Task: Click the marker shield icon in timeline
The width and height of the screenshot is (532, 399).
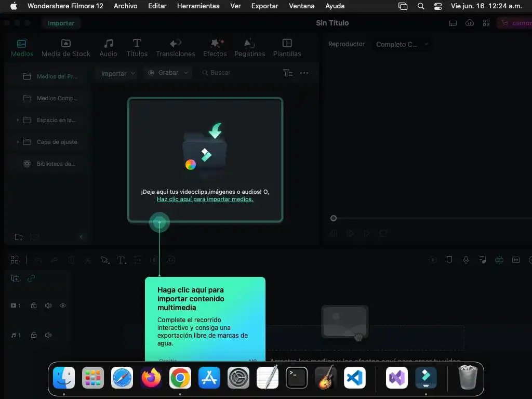Action: [449, 260]
